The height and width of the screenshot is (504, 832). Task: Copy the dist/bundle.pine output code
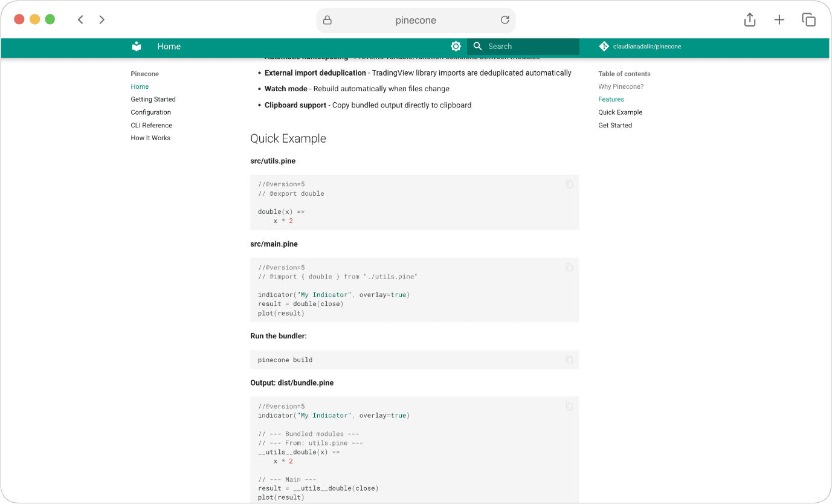point(569,406)
